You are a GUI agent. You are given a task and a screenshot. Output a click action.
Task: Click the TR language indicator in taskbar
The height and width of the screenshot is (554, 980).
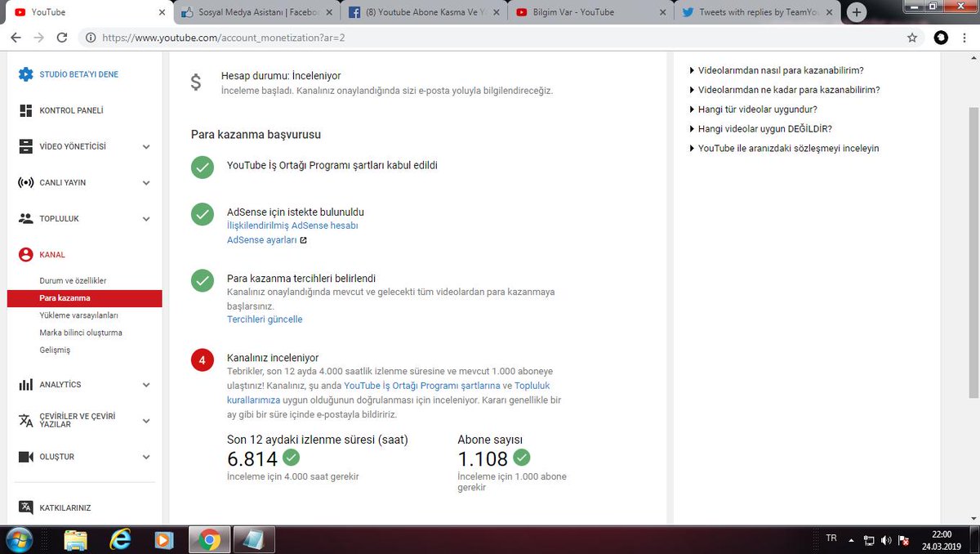tap(831, 538)
